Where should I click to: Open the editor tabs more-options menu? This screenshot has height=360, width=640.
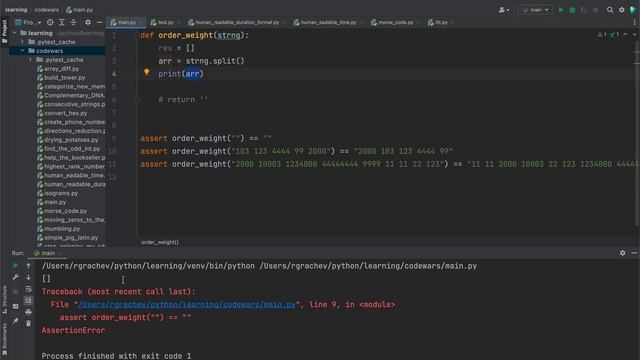[635, 22]
